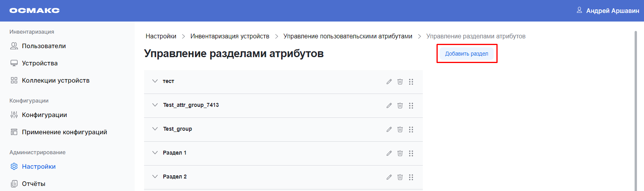Delete the 'Раздел 1' section
The image size is (644, 191).
tap(400, 153)
